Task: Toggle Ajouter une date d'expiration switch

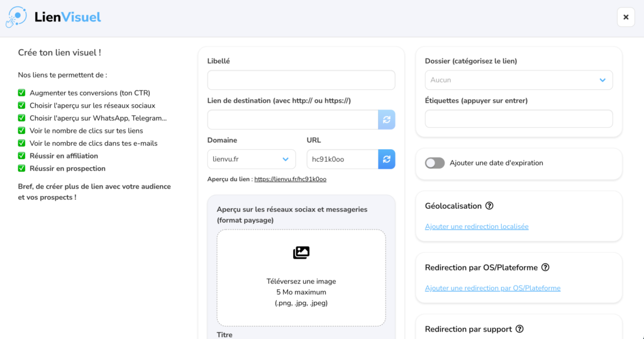Action: (x=435, y=163)
